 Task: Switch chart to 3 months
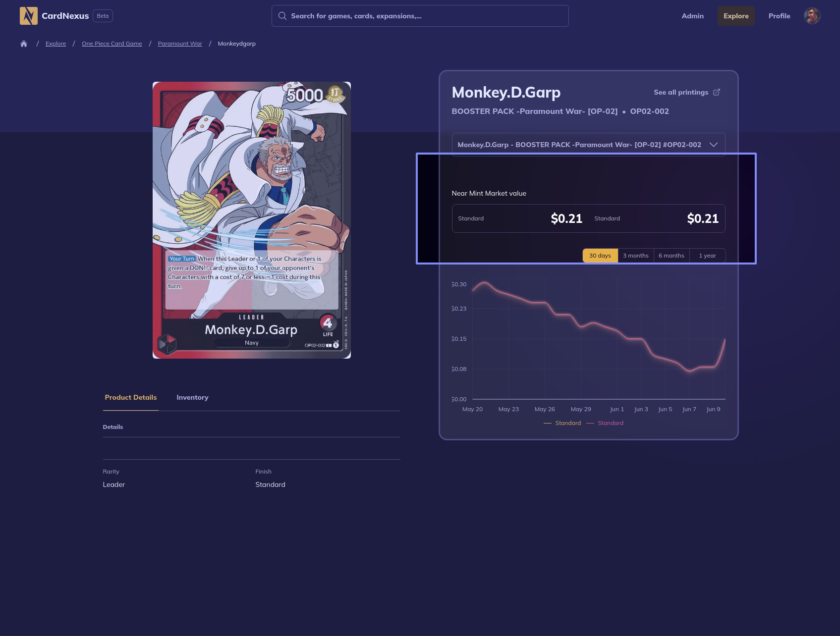[635, 256]
